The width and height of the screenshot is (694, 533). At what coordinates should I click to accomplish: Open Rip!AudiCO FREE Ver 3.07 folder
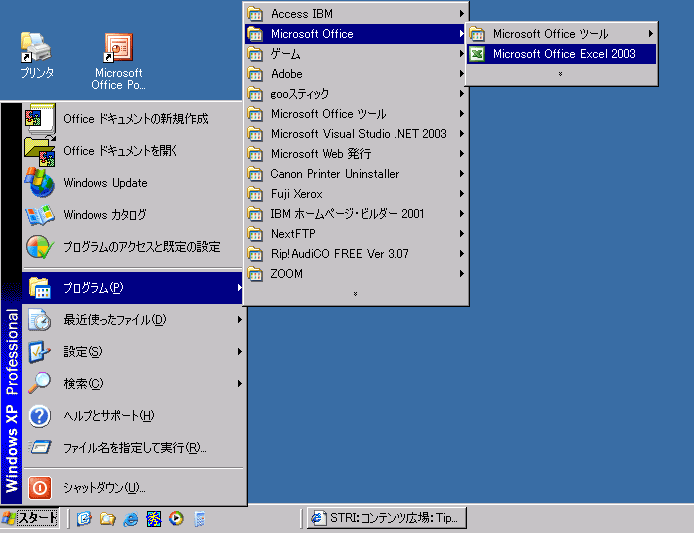pos(356,254)
